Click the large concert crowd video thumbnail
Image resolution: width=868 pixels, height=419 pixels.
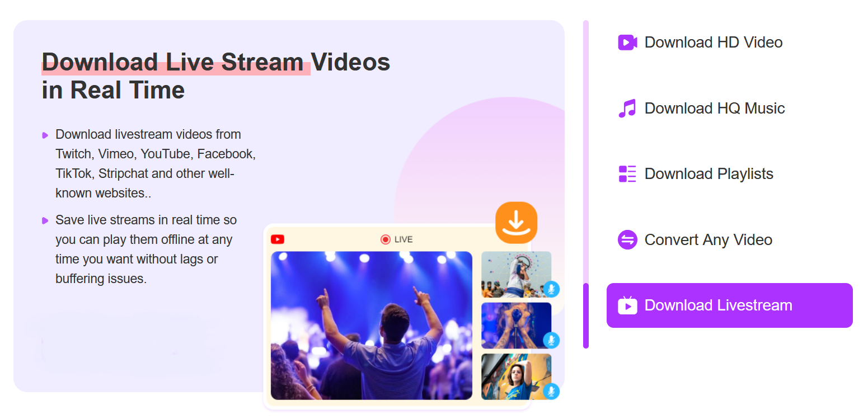coord(372,326)
